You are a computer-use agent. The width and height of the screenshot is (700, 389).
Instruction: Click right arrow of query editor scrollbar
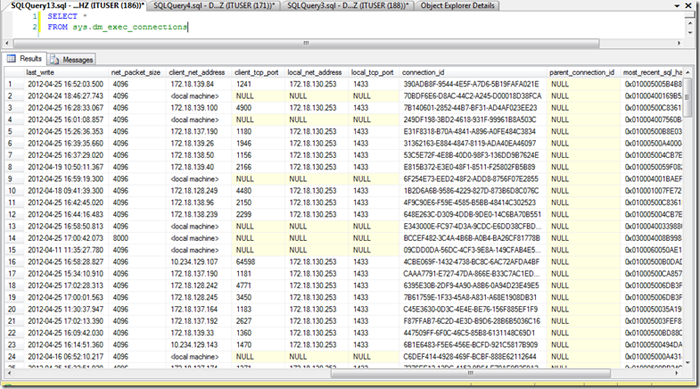click(679, 43)
